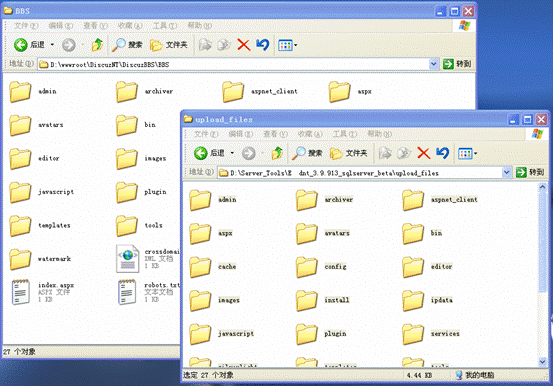Image resolution: width=553 pixels, height=386 pixels.
Task: Click Views icon in upload_files toolbar
Action: (x=465, y=153)
